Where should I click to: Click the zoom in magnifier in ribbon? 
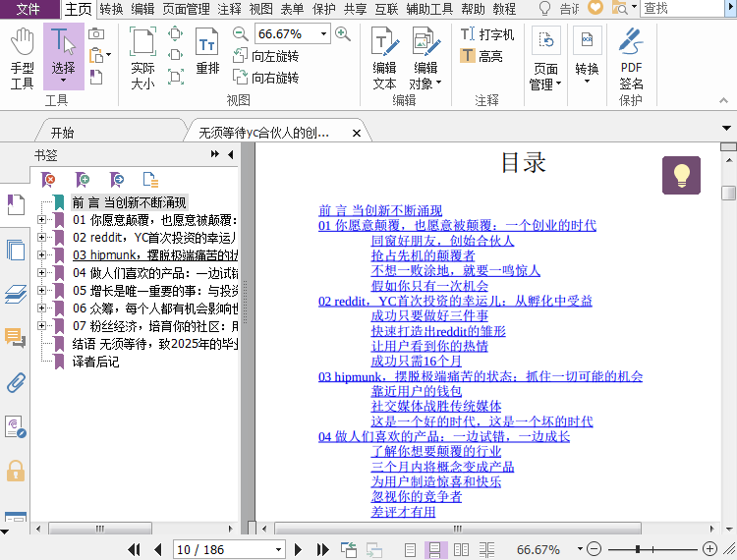(x=343, y=33)
